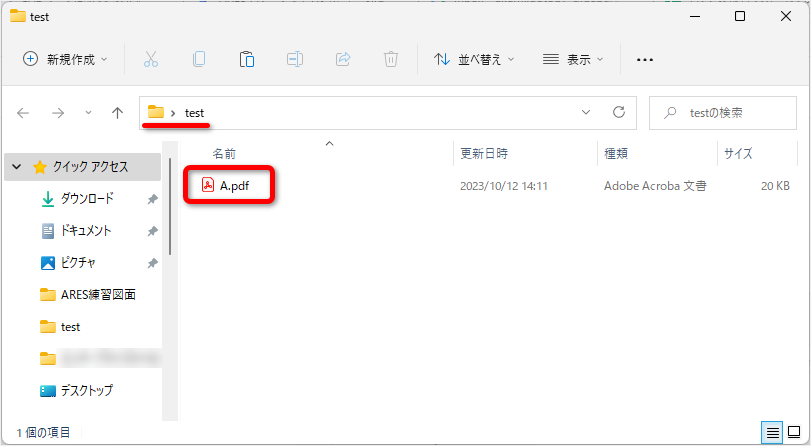Click the Delete trash can icon
The height and width of the screenshot is (446, 811).
(391, 59)
